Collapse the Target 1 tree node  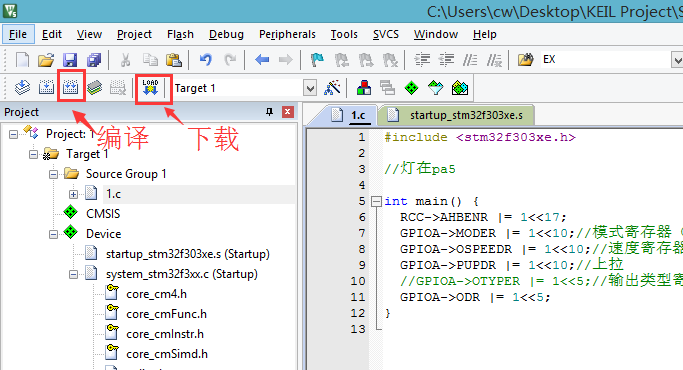click(x=34, y=154)
